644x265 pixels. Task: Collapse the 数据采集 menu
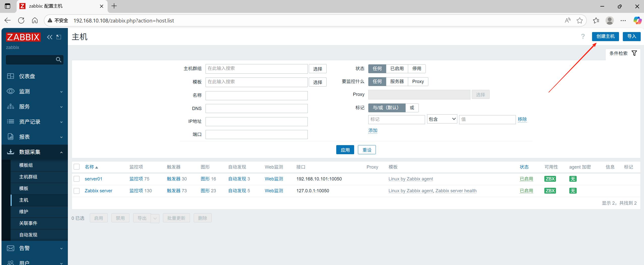(35, 152)
